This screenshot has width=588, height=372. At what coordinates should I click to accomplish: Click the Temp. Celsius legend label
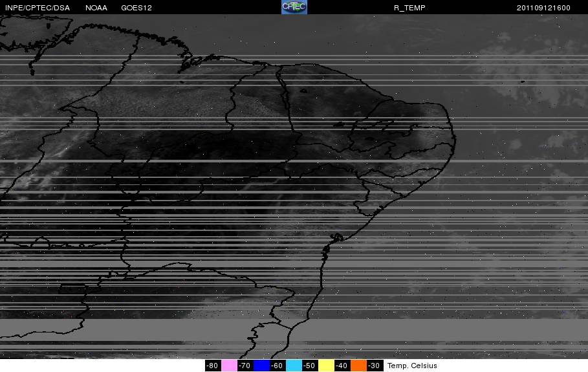tap(412, 366)
